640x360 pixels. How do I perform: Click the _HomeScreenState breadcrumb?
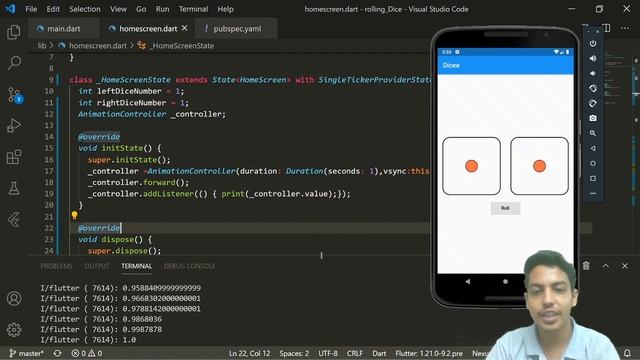[x=182, y=46]
